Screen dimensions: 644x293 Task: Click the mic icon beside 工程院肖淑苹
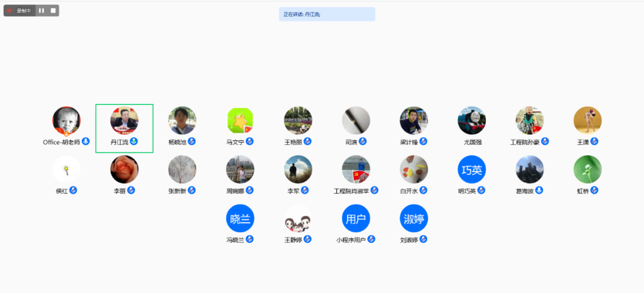pos(374,190)
